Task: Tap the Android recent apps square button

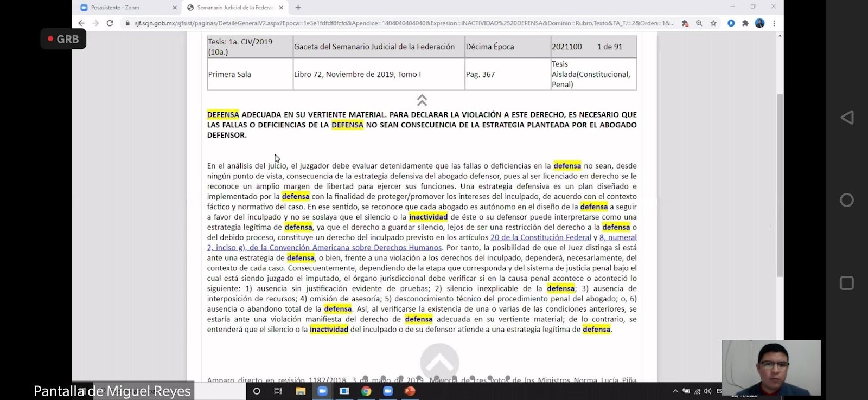Action: click(847, 283)
